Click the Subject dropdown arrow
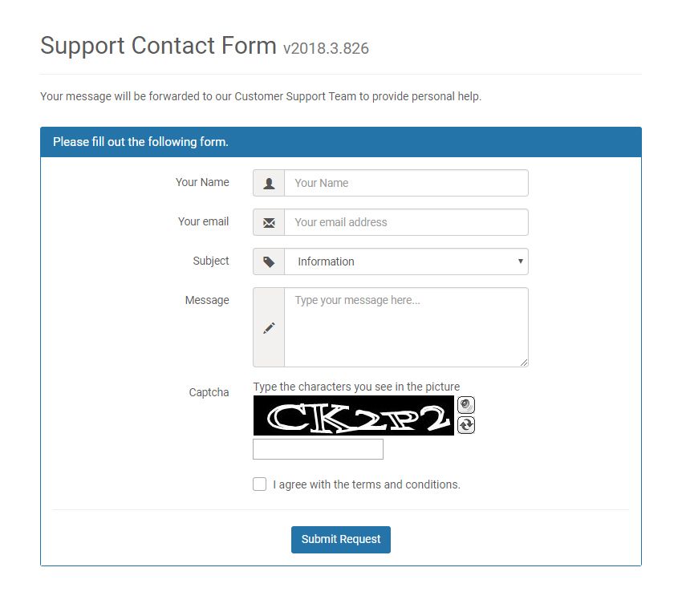Image resolution: width=682 pixels, height=616 pixels. pos(521,261)
